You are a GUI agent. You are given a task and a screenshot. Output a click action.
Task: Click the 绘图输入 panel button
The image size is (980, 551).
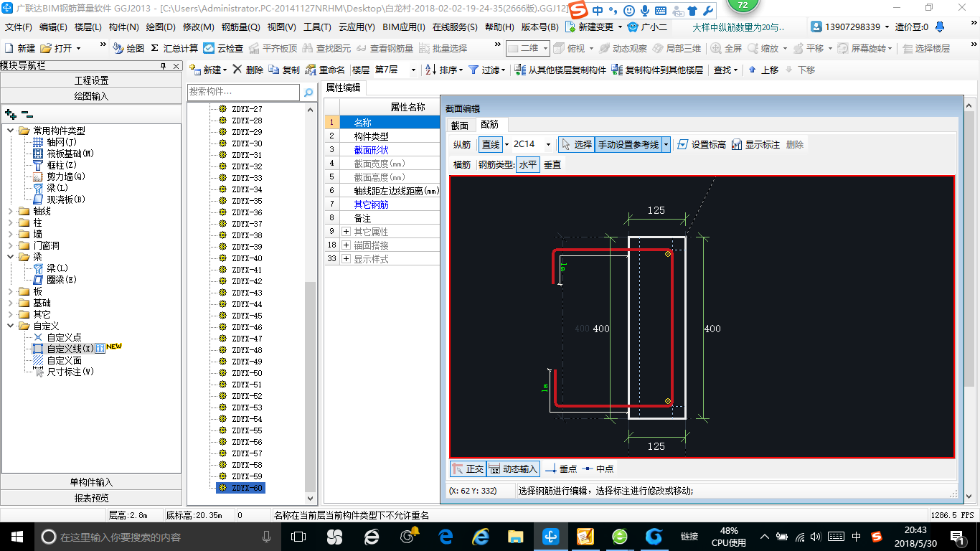tap(91, 95)
